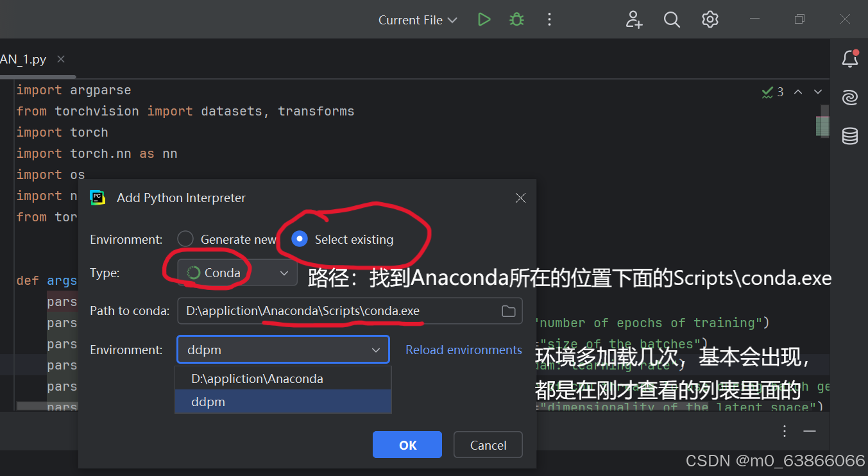Open the Type Conda dropdown
868x476 pixels.
pos(237,273)
